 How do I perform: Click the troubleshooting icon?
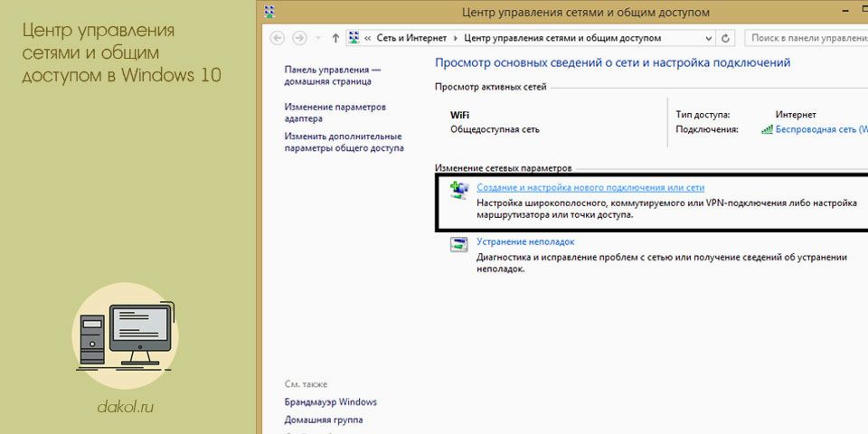pos(459,244)
